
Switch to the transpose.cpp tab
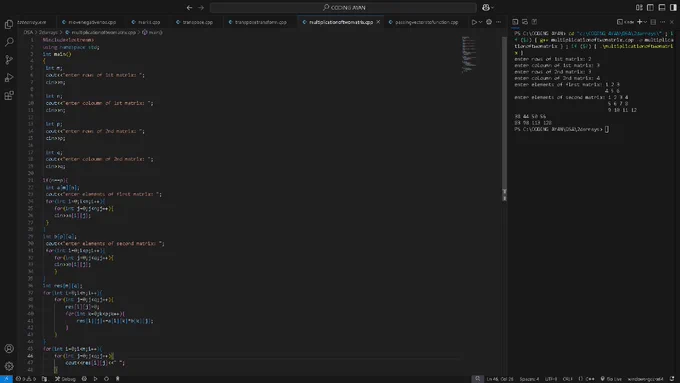tap(194, 22)
